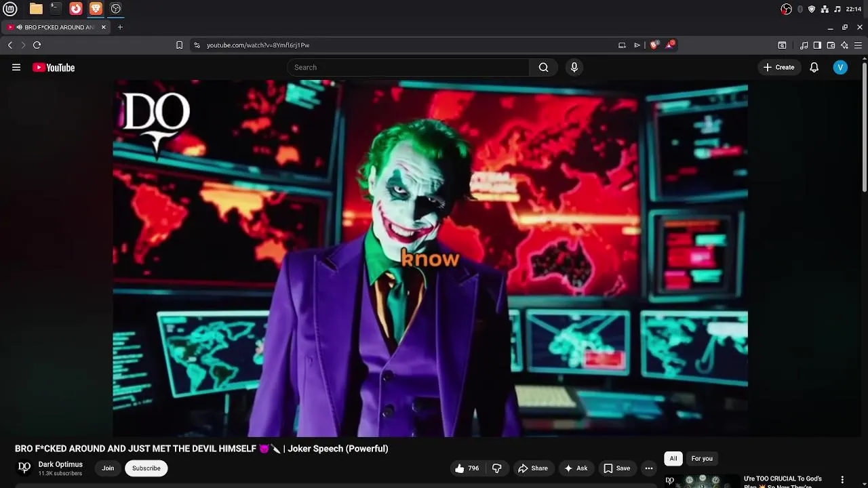Image resolution: width=868 pixels, height=488 pixels.
Task: Select the All recommendations chip
Action: pos(673,459)
